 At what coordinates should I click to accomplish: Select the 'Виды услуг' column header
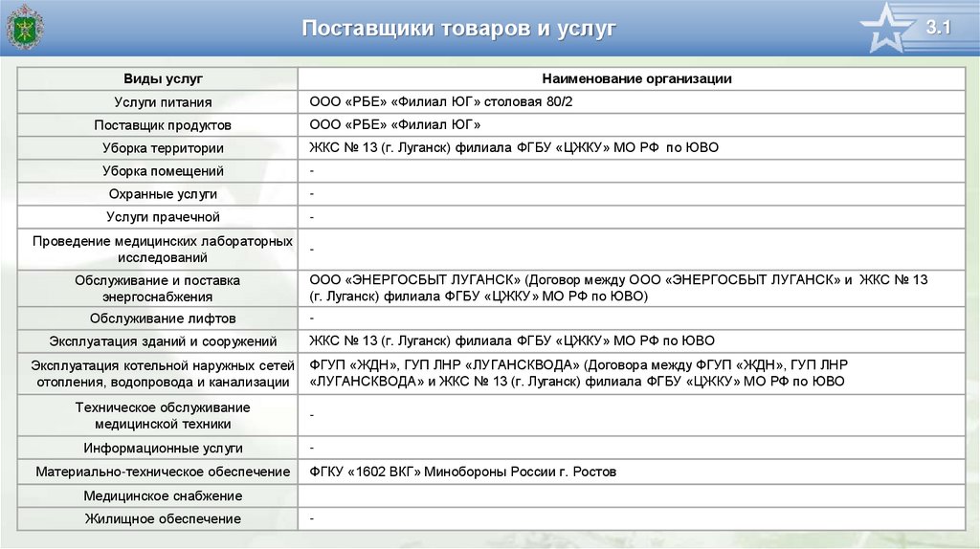coord(158,78)
